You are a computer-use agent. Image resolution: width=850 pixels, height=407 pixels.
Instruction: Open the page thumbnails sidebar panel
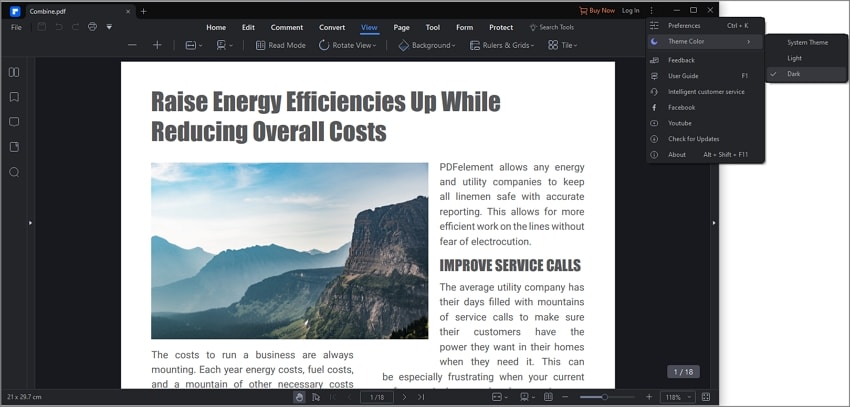[14, 72]
